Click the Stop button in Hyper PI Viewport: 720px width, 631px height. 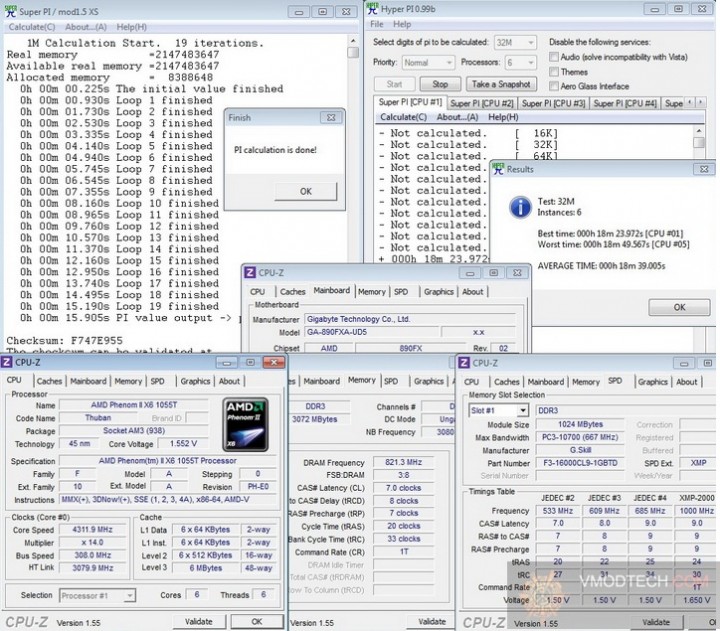440,84
